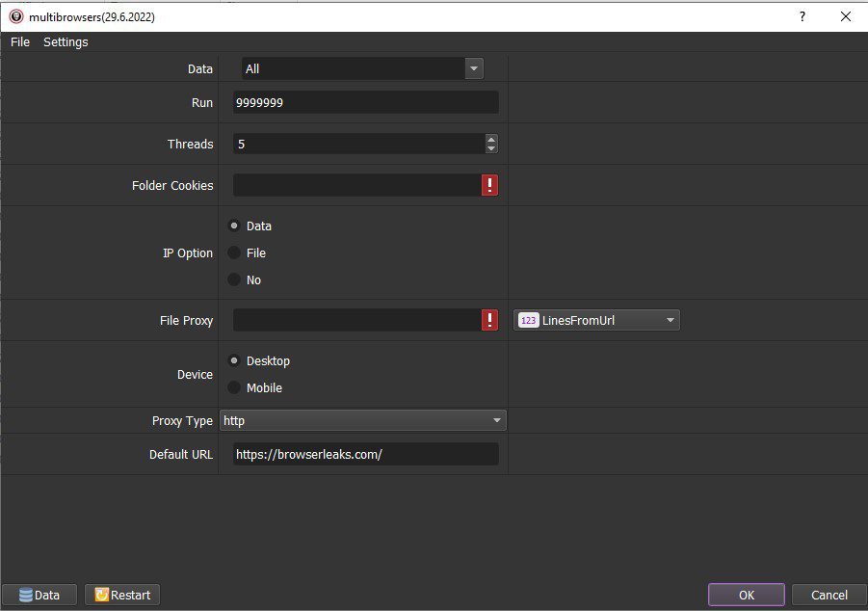Choose No for IP Option
Image resolution: width=868 pixels, height=611 pixels.
(x=234, y=279)
